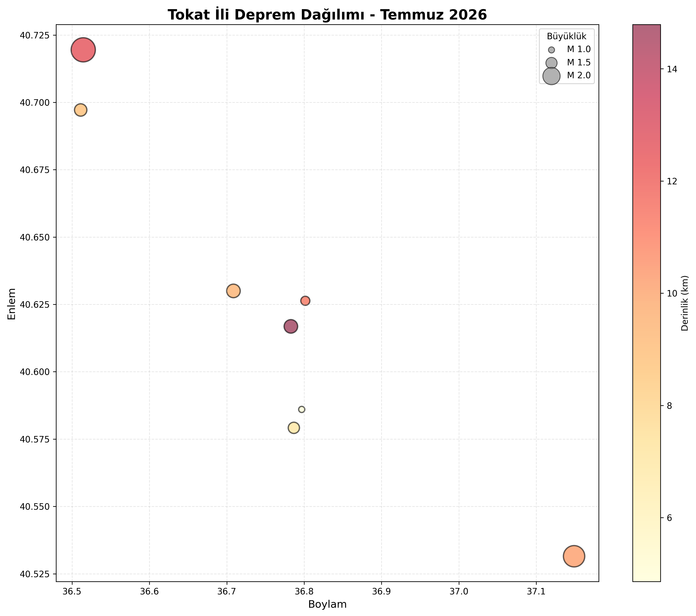Click the y-axis tick label '40.525'
Screen dimensions: 696x616
(x=34, y=574)
